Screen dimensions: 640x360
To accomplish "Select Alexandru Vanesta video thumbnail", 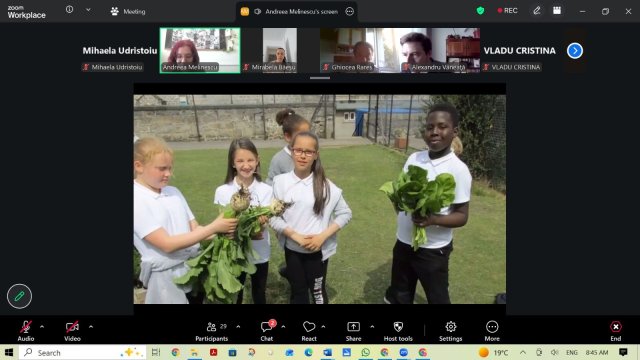I will pos(440,51).
